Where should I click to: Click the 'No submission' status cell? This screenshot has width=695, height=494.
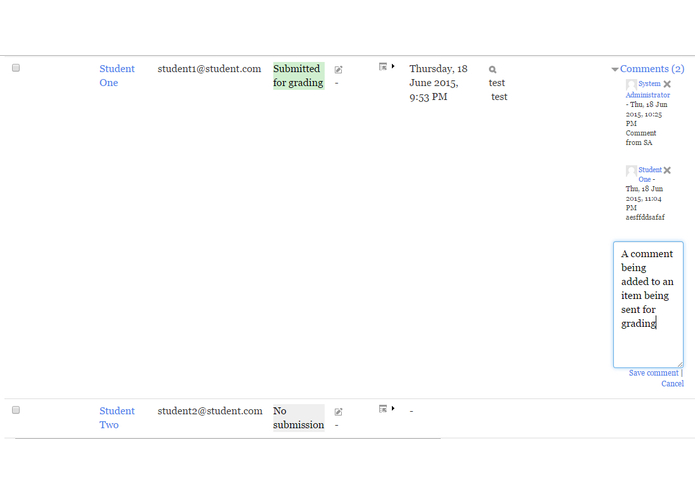298,418
